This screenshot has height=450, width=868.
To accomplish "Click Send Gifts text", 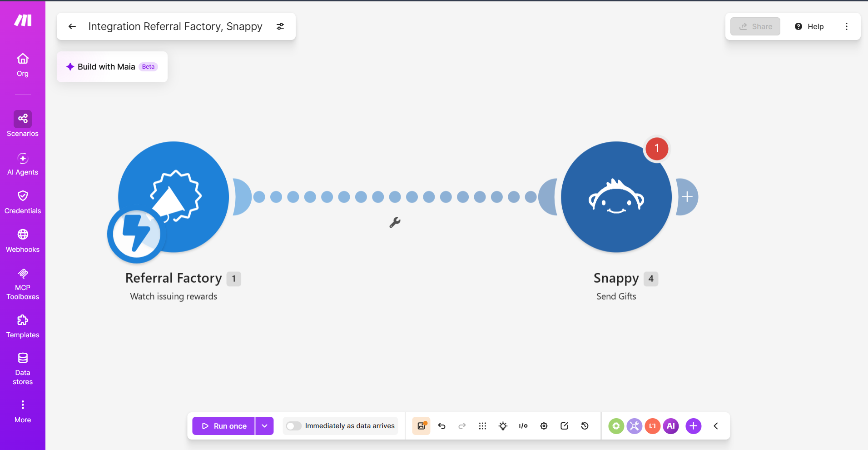I will [x=616, y=296].
